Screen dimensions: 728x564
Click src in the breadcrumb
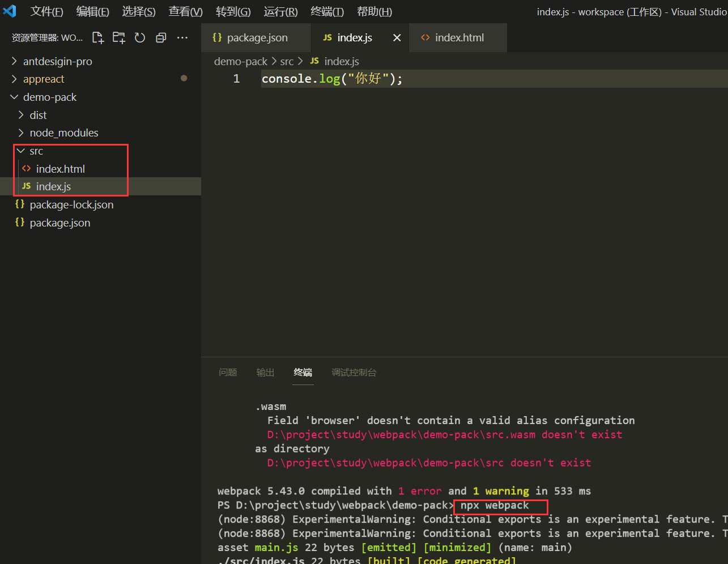click(287, 61)
